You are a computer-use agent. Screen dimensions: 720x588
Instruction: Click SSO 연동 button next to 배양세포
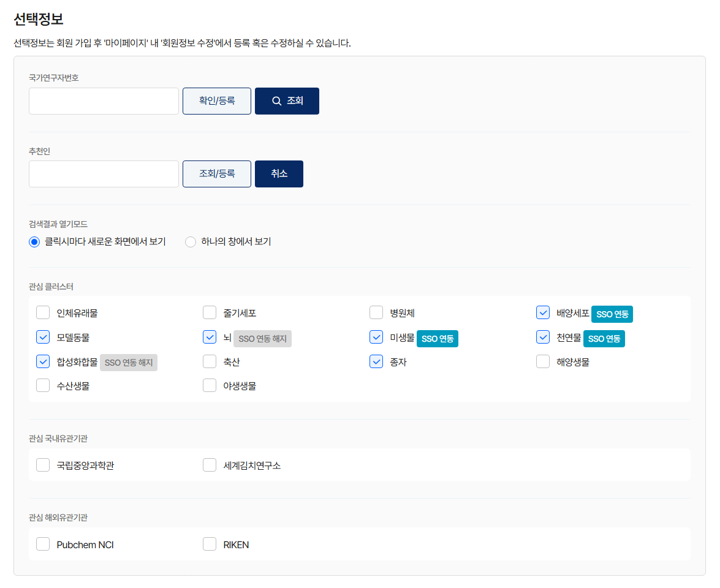(612, 314)
